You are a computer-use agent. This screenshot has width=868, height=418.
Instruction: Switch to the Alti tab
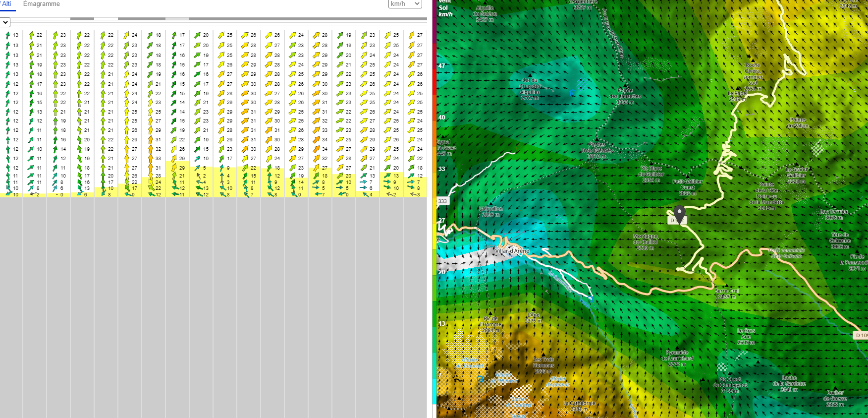(6, 4)
